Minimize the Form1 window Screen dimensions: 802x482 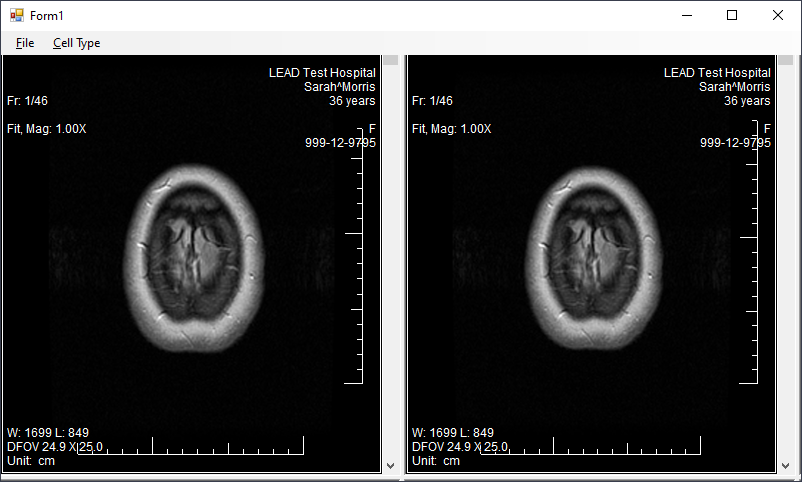pos(686,15)
